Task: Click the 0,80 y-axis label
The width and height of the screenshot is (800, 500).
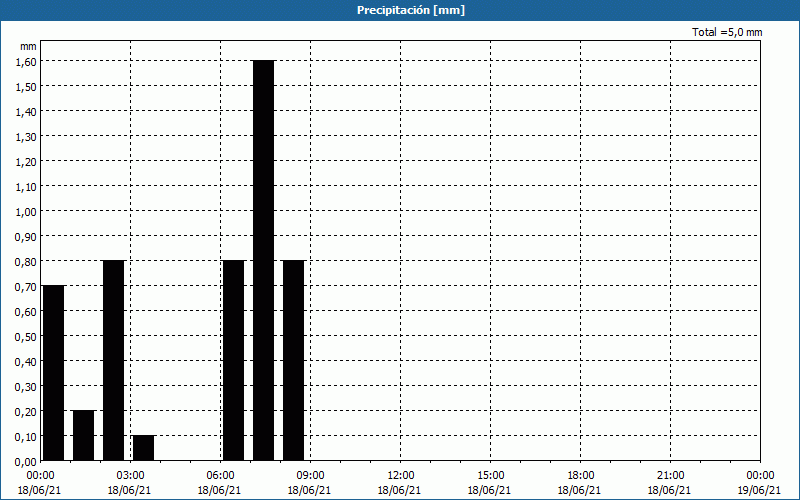Action: tap(26, 261)
